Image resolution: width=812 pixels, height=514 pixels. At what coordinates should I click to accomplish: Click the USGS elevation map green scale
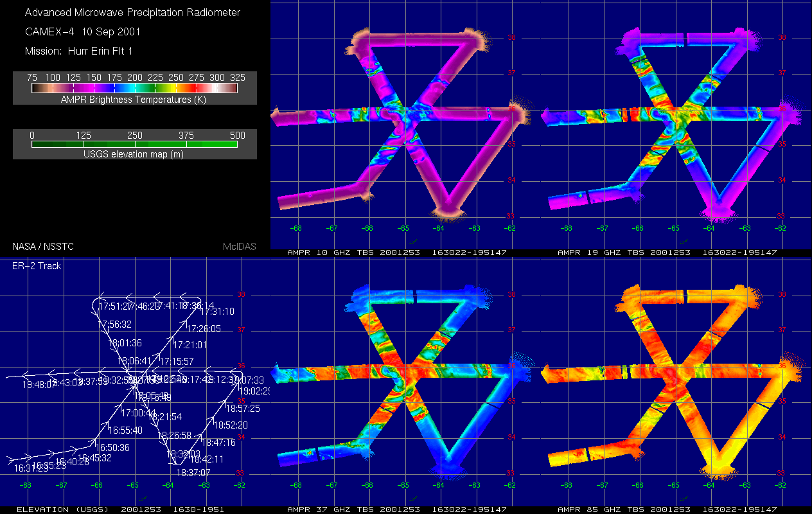tap(135, 145)
